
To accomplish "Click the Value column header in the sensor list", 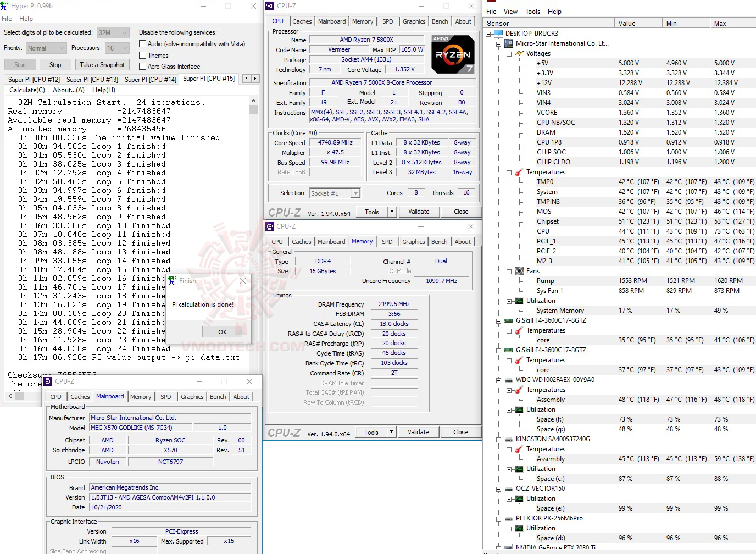I will [x=638, y=24].
